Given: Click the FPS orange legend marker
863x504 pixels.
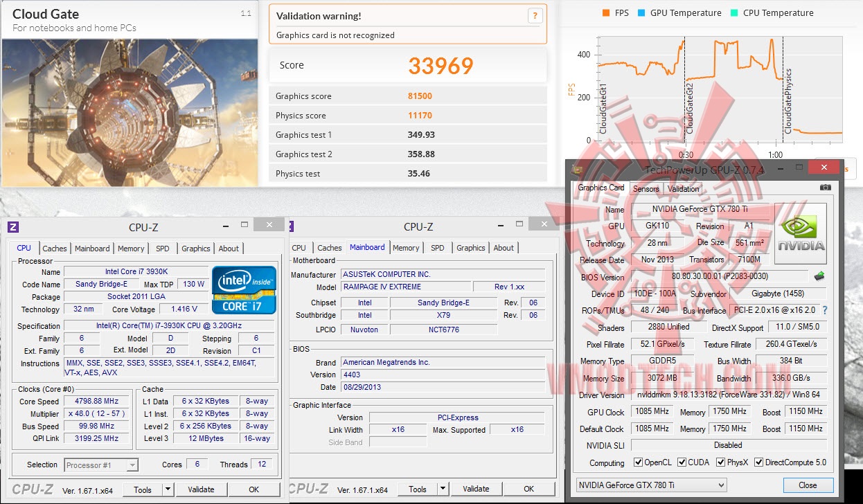Looking at the screenshot, I should 606,13.
